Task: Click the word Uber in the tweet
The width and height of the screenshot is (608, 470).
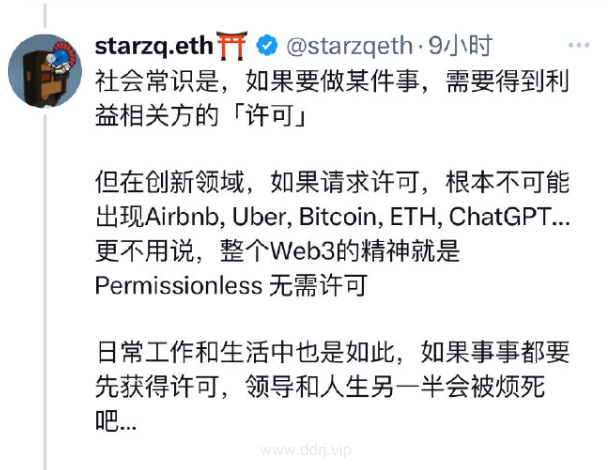Action: [259, 217]
